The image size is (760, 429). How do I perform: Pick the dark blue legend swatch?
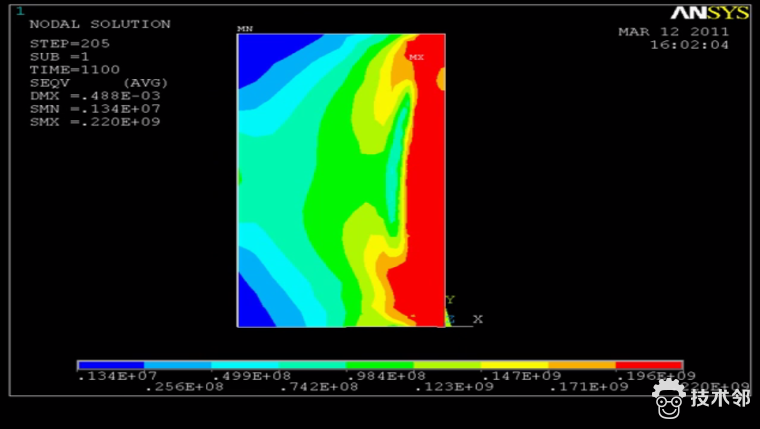(x=111, y=366)
